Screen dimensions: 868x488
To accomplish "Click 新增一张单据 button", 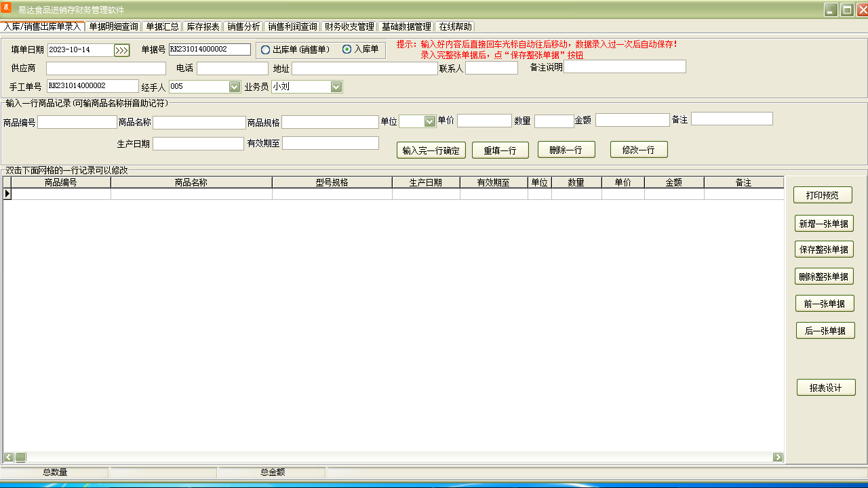I will coord(824,224).
